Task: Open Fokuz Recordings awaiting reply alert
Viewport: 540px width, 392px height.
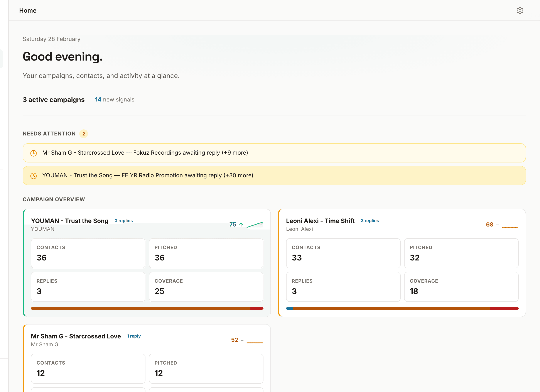Action: pos(274,153)
